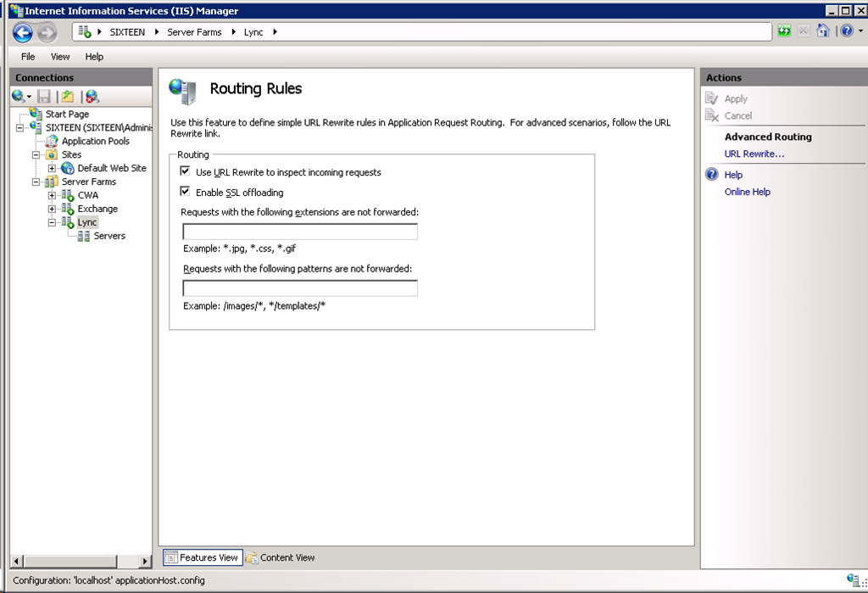This screenshot has width=868, height=593.
Task: Click the Connections panel horizontal scrollbar
Action: (x=81, y=562)
